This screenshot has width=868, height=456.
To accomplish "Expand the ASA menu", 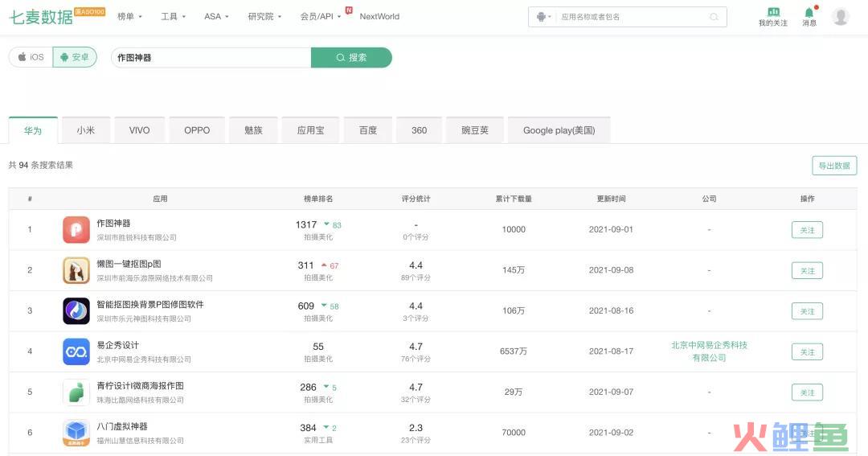I will 216,17.
